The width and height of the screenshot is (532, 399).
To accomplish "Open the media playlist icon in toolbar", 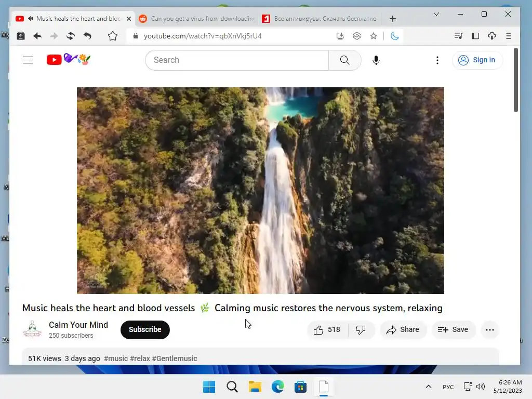I will pos(458,36).
